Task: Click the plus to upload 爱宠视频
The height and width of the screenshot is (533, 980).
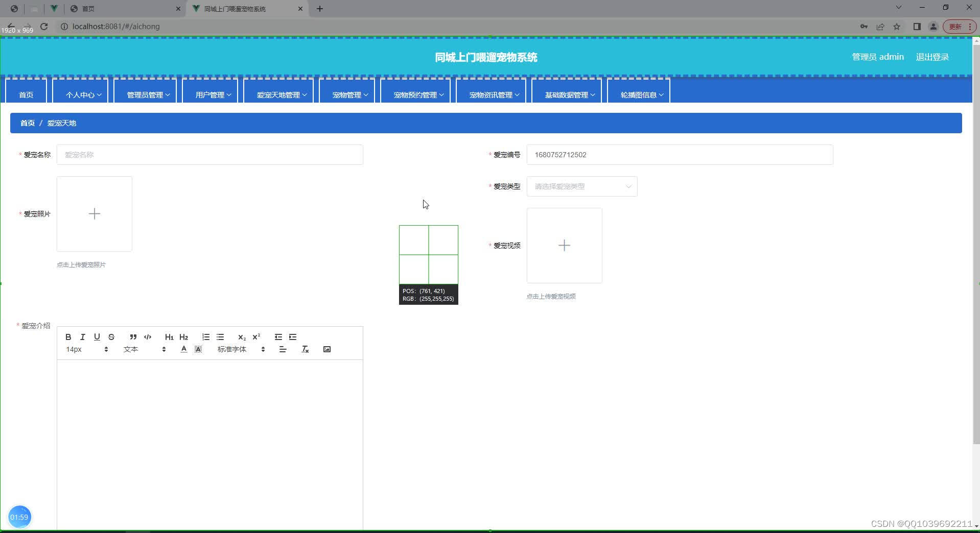Action: [x=565, y=246]
